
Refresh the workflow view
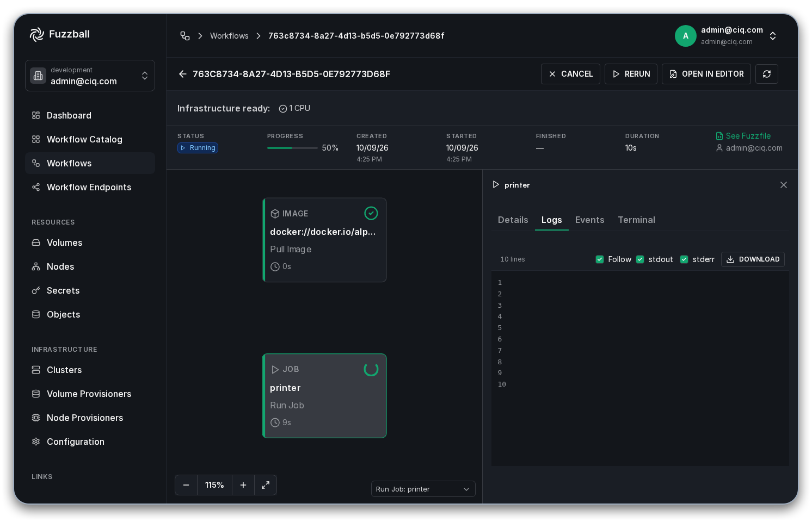pyautogui.click(x=767, y=74)
